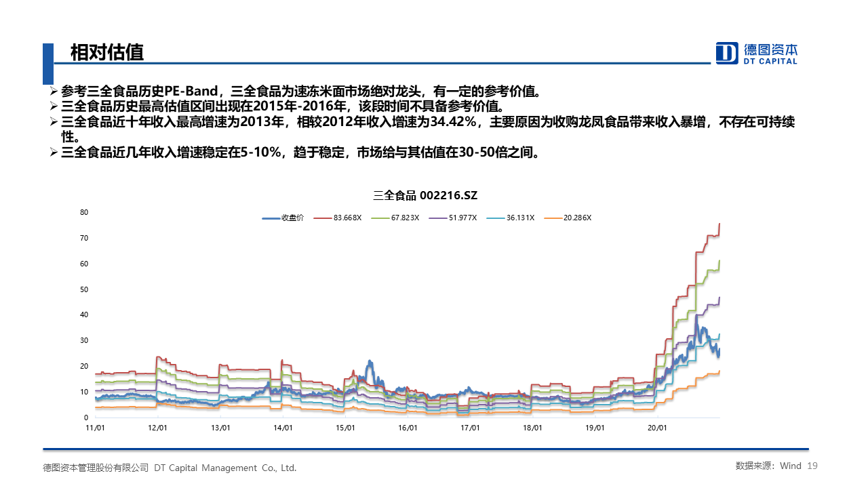Click the x-axis label 11/01

pyautogui.click(x=95, y=428)
